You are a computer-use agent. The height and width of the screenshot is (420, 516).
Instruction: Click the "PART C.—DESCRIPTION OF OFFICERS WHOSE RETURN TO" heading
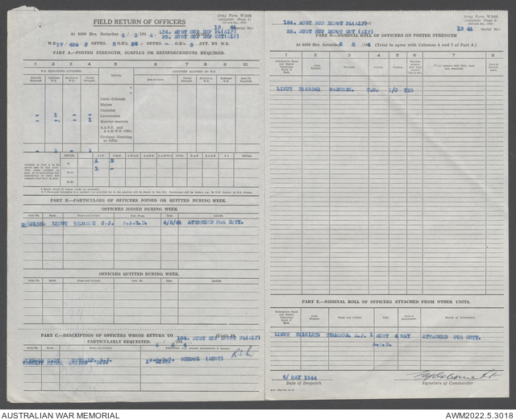107,335
